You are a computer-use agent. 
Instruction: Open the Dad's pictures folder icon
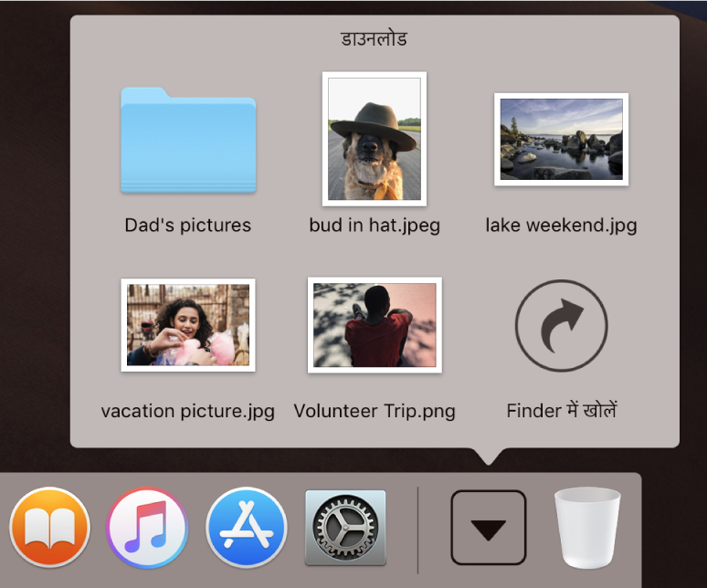point(188,140)
